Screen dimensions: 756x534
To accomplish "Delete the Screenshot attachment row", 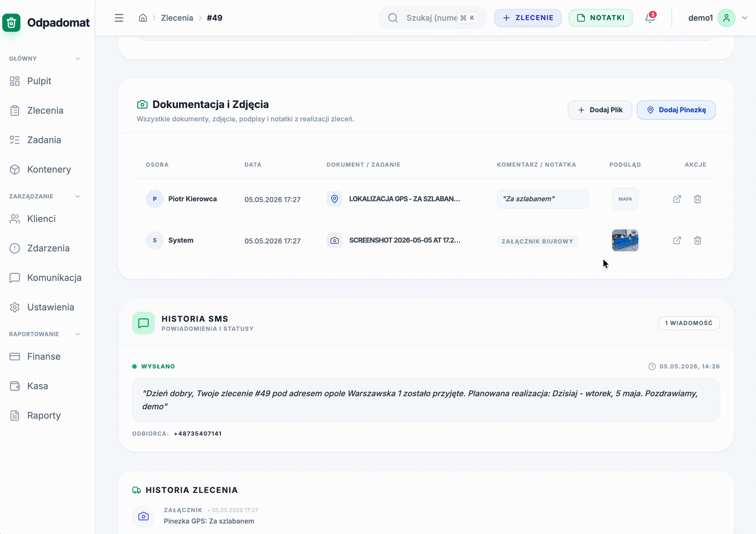I will tap(697, 241).
